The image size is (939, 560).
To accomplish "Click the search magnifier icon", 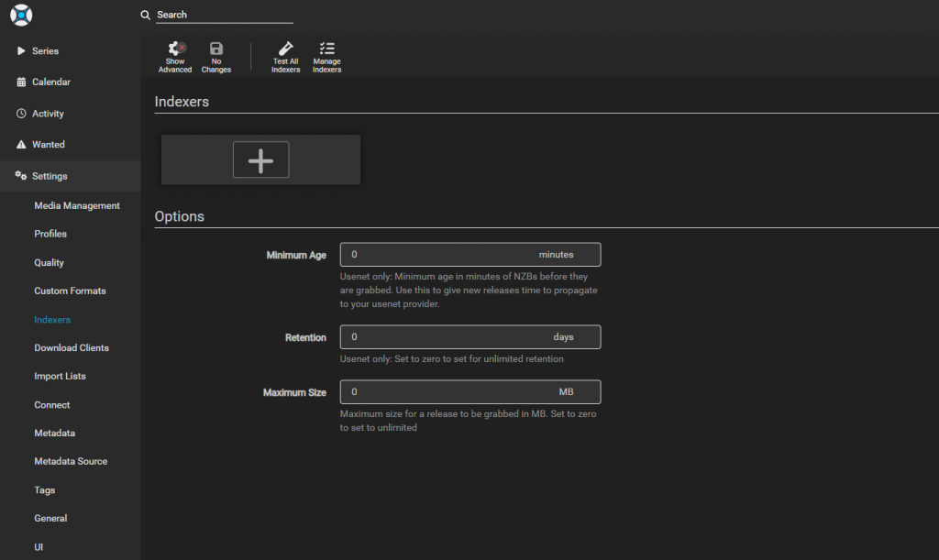I will pyautogui.click(x=146, y=15).
